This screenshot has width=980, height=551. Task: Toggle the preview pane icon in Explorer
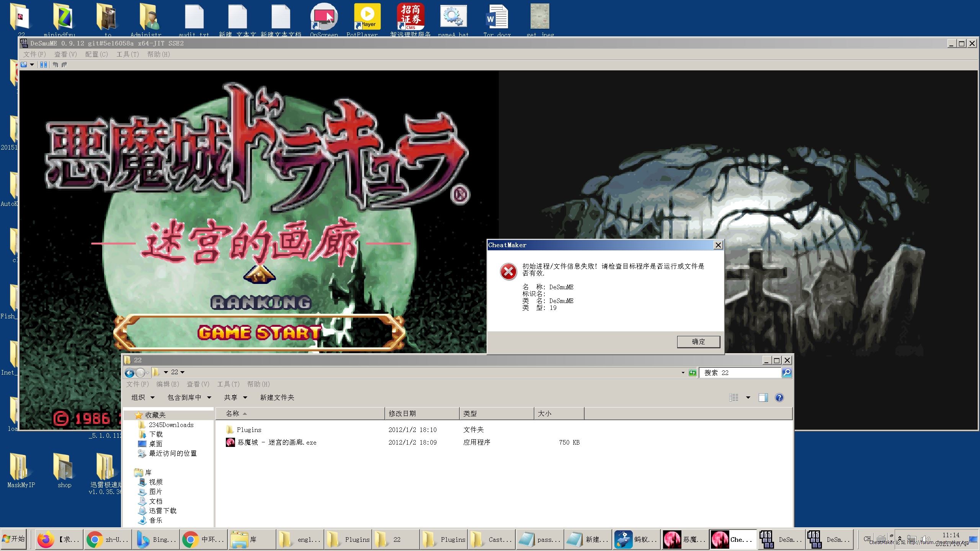tap(763, 398)
